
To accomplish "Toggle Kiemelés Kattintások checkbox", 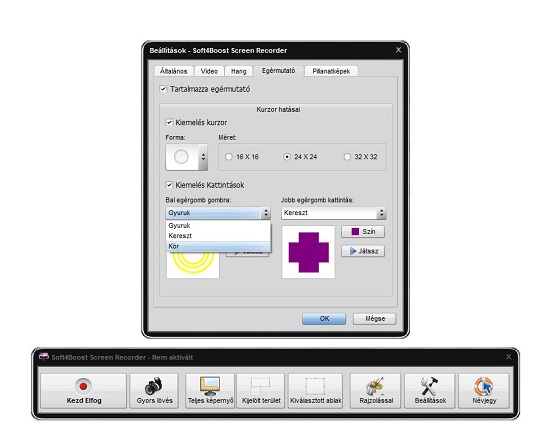I will (x=169, y=184).
